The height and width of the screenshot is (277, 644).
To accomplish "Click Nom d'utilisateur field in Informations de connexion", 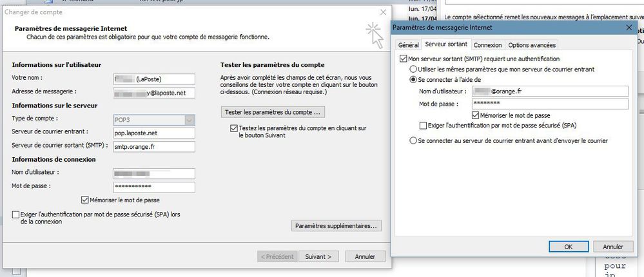I will click(x=154, y=173).
